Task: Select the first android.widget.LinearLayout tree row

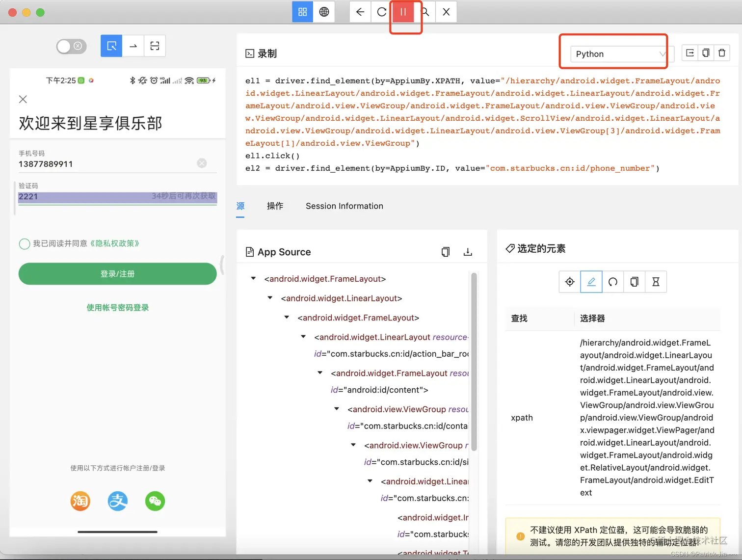Action: (x=342, y=298)
